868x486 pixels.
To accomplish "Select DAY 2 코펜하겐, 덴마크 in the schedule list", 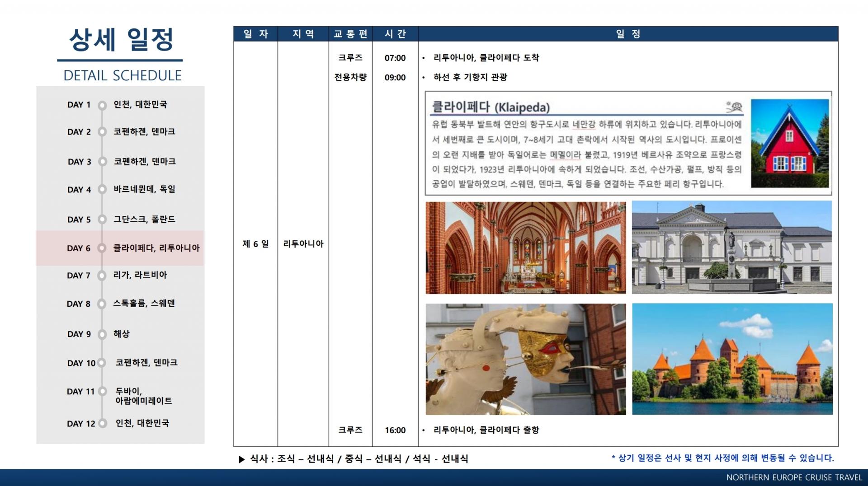I will tap(121, 132).
